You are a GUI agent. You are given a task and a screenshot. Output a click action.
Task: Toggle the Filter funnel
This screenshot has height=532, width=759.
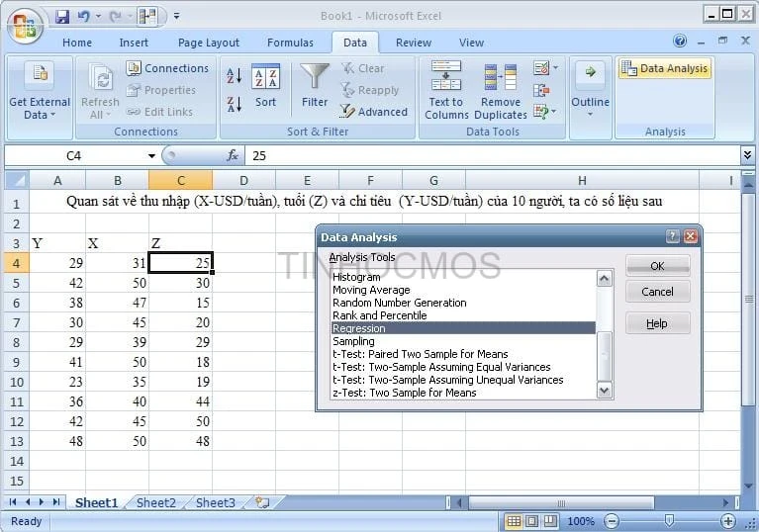(315, 85)
